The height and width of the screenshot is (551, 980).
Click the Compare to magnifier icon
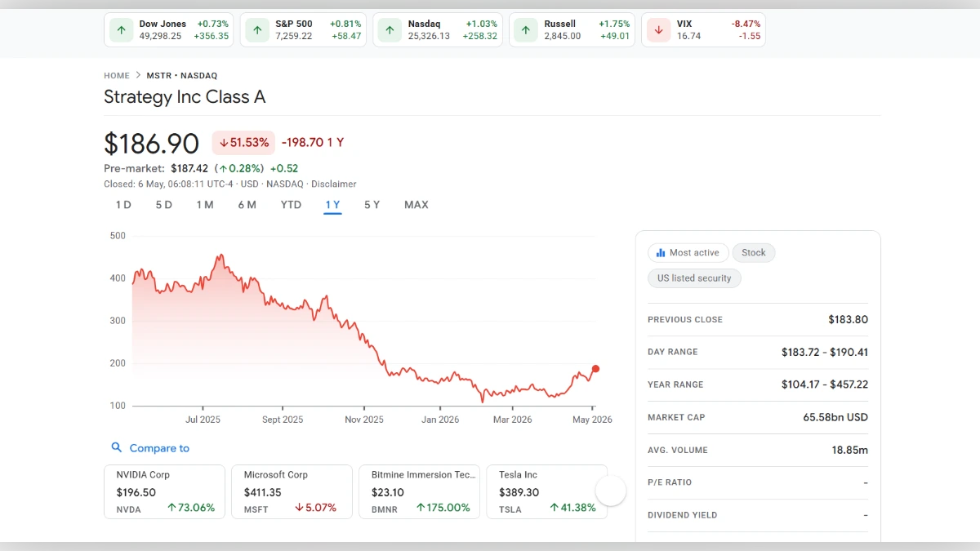click(x=117, y=448)
